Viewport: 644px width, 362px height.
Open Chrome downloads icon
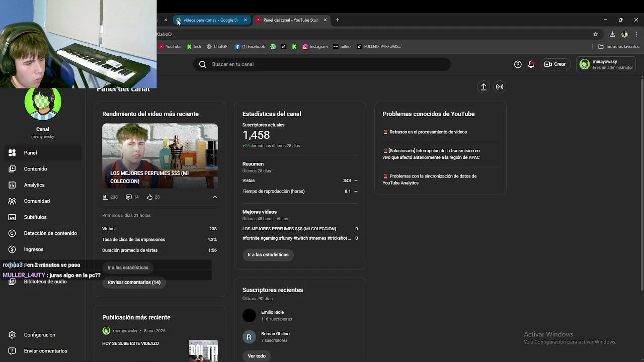(612, 34)
